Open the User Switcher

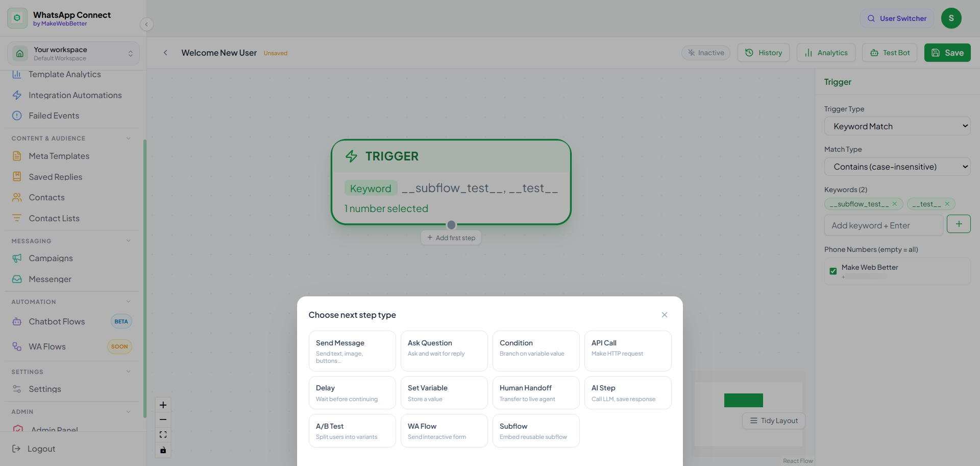[x=897, y=18]
